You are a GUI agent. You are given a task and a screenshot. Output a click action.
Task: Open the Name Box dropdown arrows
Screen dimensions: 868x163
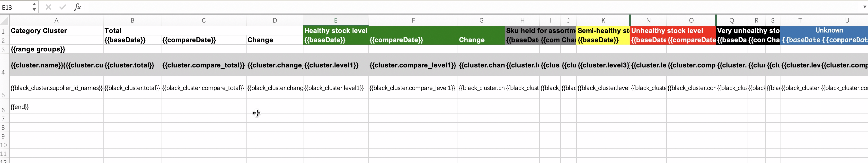[34, 7]
